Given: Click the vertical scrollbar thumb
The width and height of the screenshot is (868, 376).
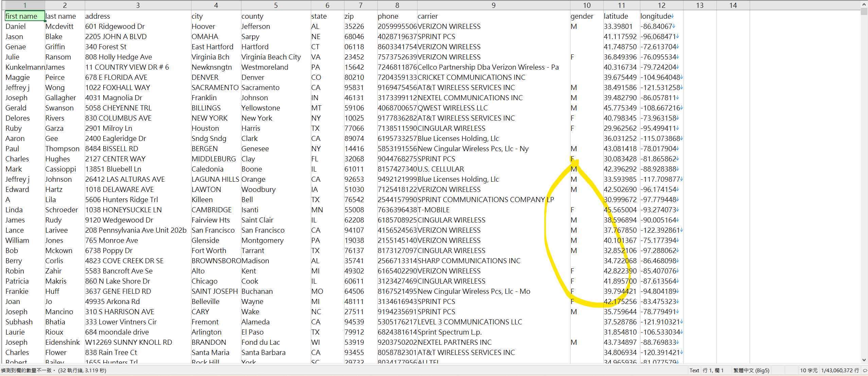Looking at the screenshot, I should pos(864,12).
